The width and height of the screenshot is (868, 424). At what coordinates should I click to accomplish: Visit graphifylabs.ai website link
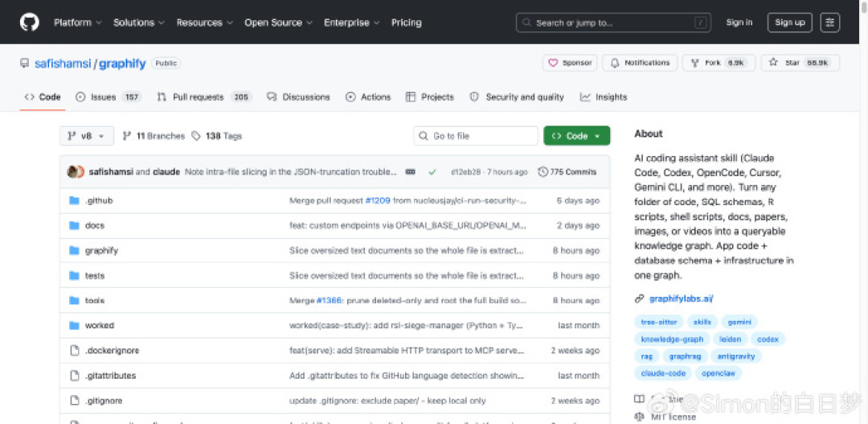(x=681, y=298)
